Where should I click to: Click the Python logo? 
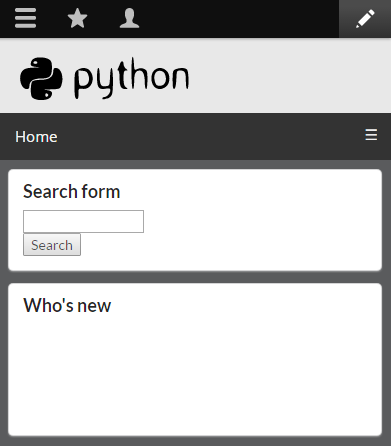coord(105,78)
